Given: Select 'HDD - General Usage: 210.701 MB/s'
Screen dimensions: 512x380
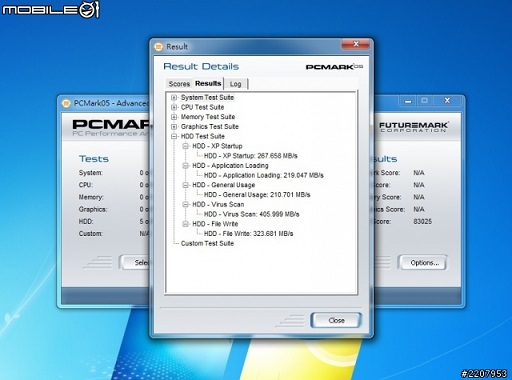Looking at the screenshot, I should point(257,195).
